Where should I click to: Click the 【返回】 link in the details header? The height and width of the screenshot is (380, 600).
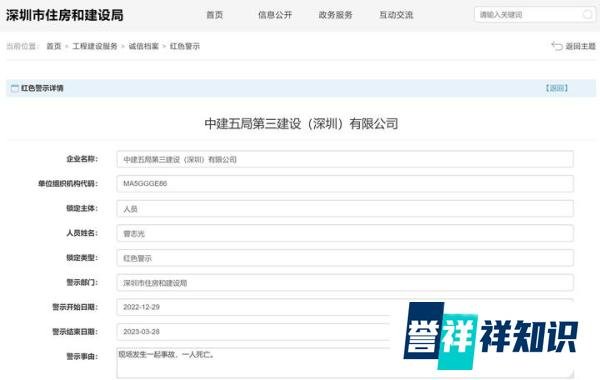pos(557,88)
